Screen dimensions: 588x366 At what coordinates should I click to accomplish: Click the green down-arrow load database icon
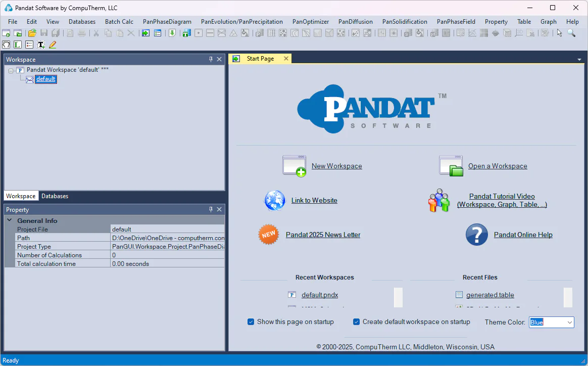pos(172,33)
